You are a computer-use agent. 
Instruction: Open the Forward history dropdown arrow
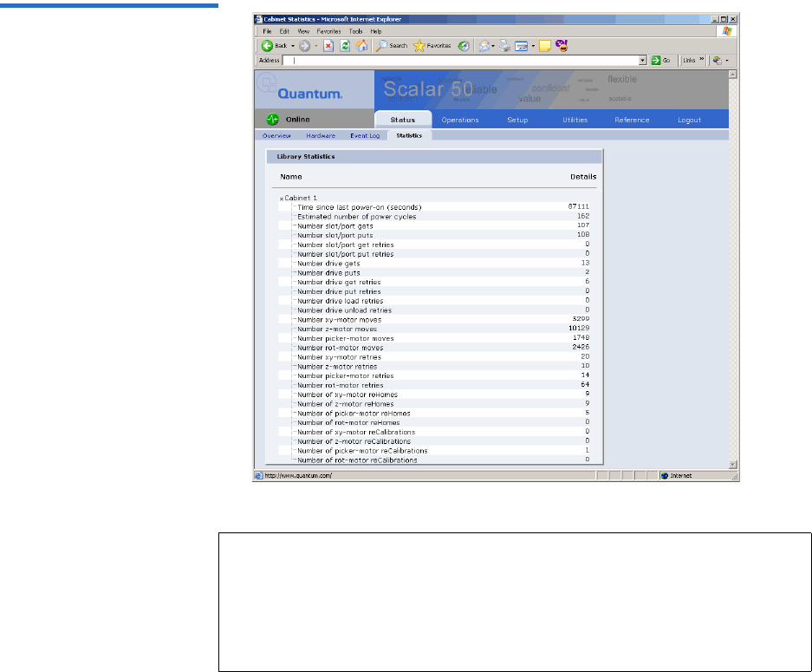(x=316, y=46)
